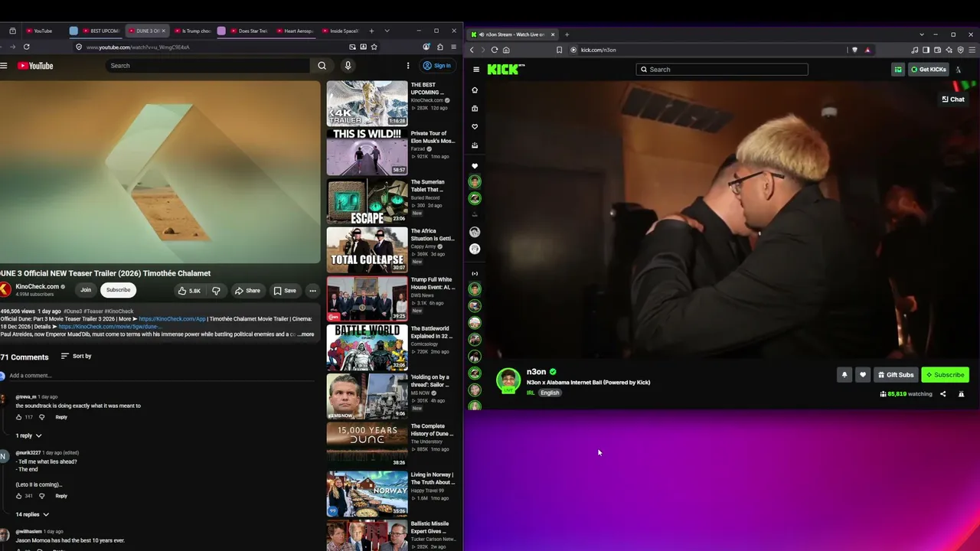
Task: Like the comment by @treva_m
Action: click(19, 417)
